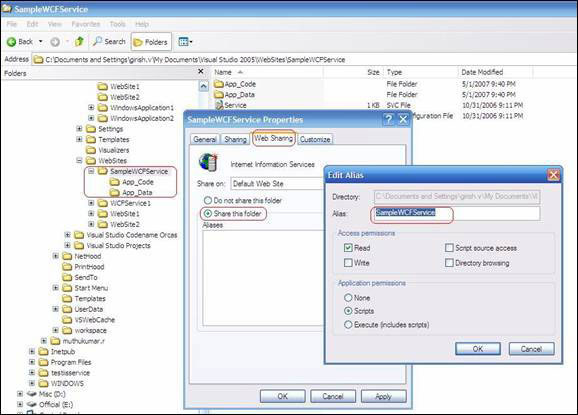Click Cancel in the Edit Alias dialog
This screenshot has width=578, height=415.
click(531, 349)
